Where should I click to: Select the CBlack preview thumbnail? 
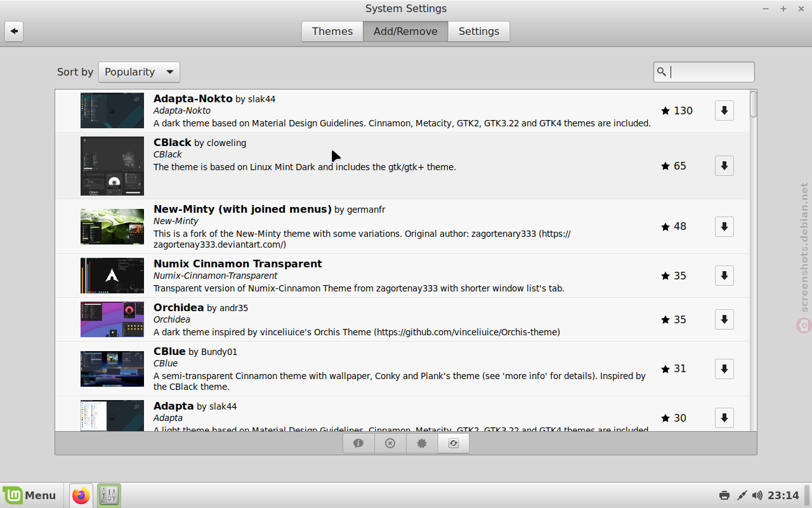point(112,166)
